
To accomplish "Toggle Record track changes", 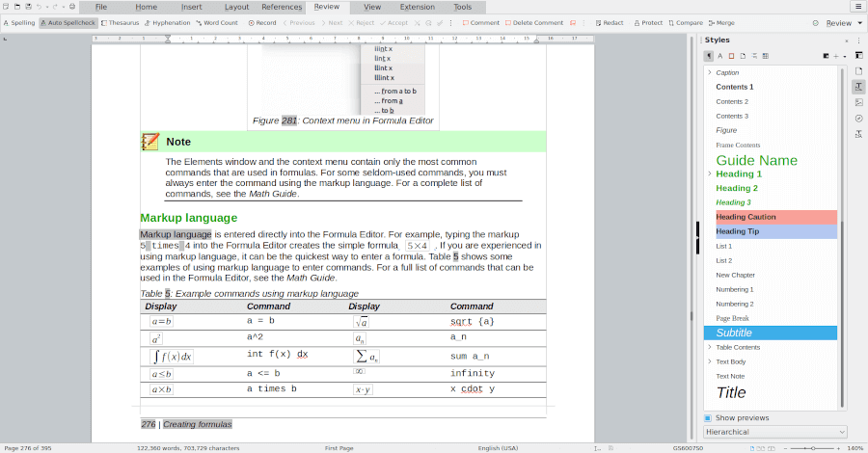I will click(262, 22).
